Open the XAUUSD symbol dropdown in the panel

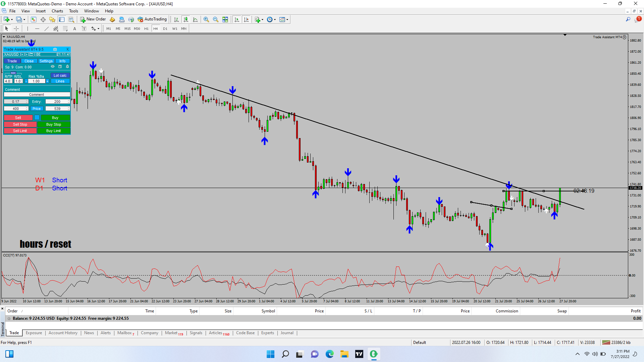point(11,54)
